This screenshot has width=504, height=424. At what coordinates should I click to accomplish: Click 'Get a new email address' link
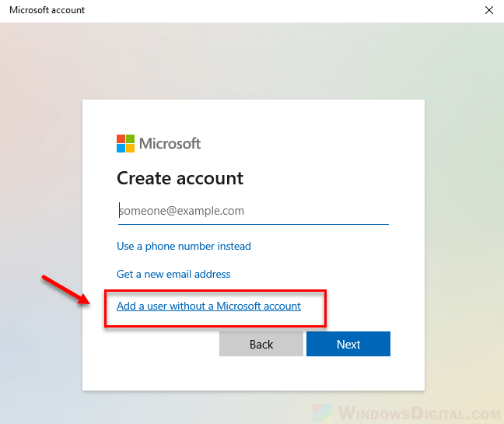(x=173, y=274)
